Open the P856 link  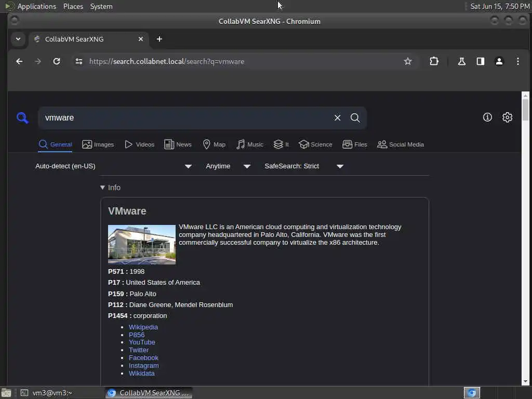(137, 335)
